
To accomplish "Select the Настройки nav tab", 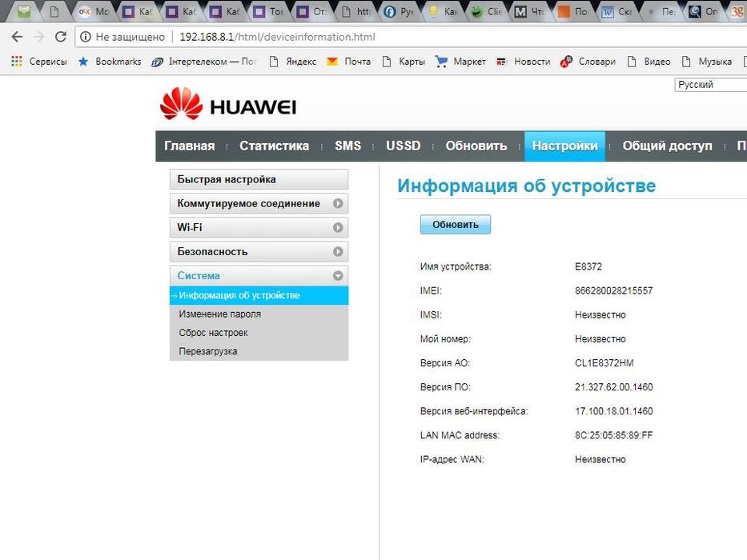I will pyautogui.click(x=564, y=146).
